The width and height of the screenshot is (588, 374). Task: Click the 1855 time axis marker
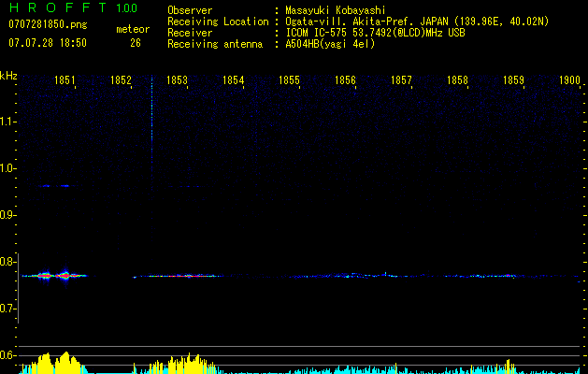tap(289, 80)
